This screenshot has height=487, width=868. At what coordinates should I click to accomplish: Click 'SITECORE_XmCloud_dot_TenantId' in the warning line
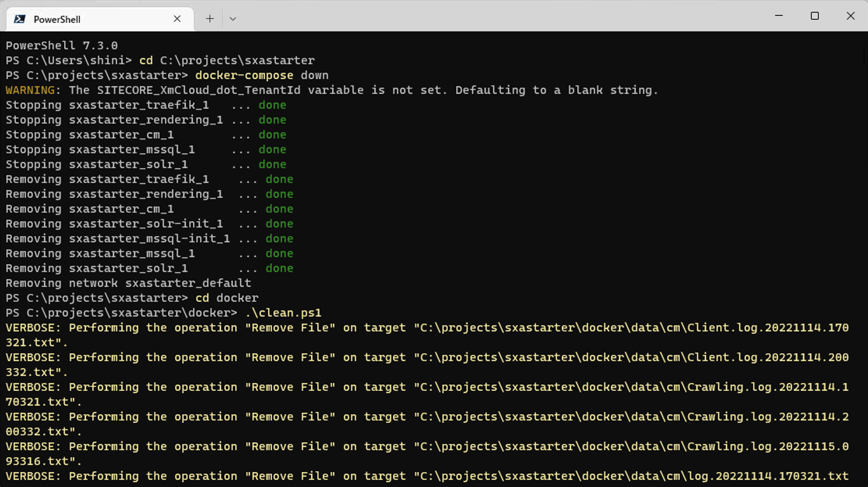[x=199, y=90]
